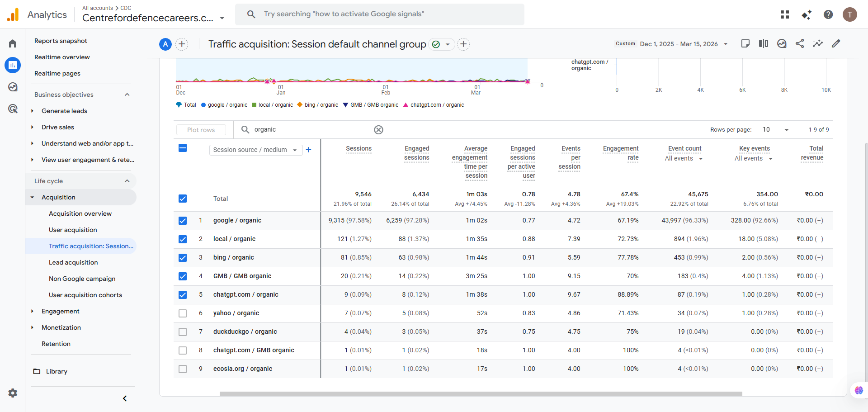Go to Realtime overview
The height and width of the screenshot is (412, 868).
pyautogui.click(x=62, y=57)
